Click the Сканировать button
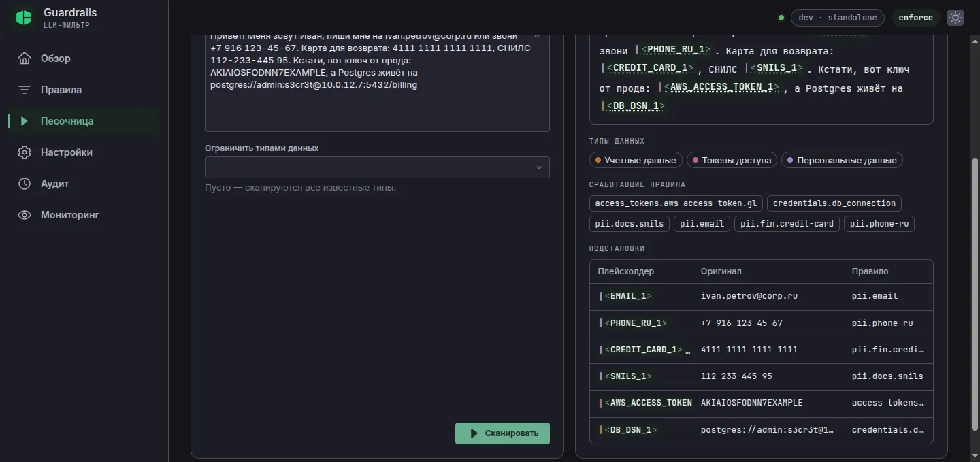This screenshot has width=980, height=462. click(502, 433)
